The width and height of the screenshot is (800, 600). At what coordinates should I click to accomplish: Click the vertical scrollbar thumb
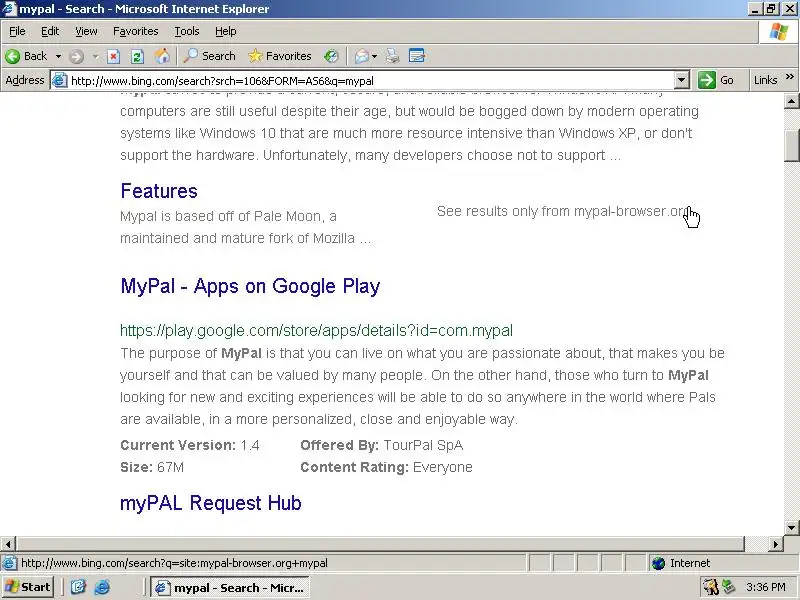[791, 145]
